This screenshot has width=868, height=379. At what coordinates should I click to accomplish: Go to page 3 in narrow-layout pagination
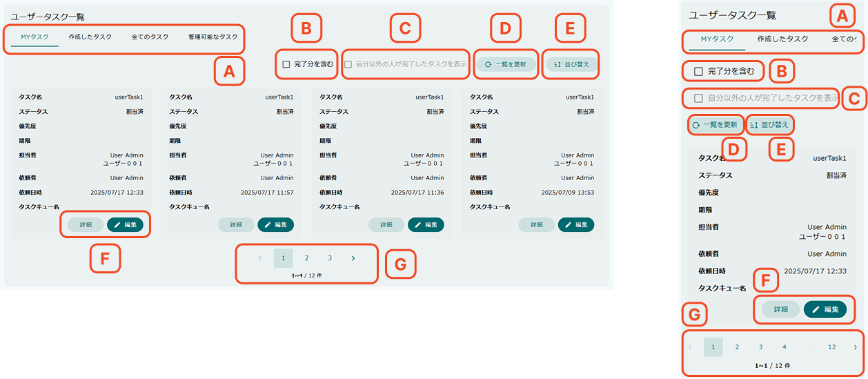760,347
